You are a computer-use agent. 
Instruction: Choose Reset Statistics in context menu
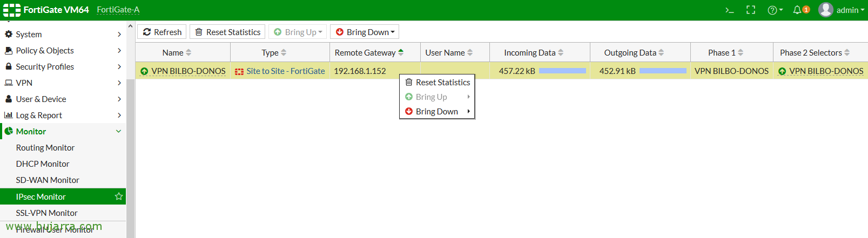pyautogui.click(x=442, y=82)
